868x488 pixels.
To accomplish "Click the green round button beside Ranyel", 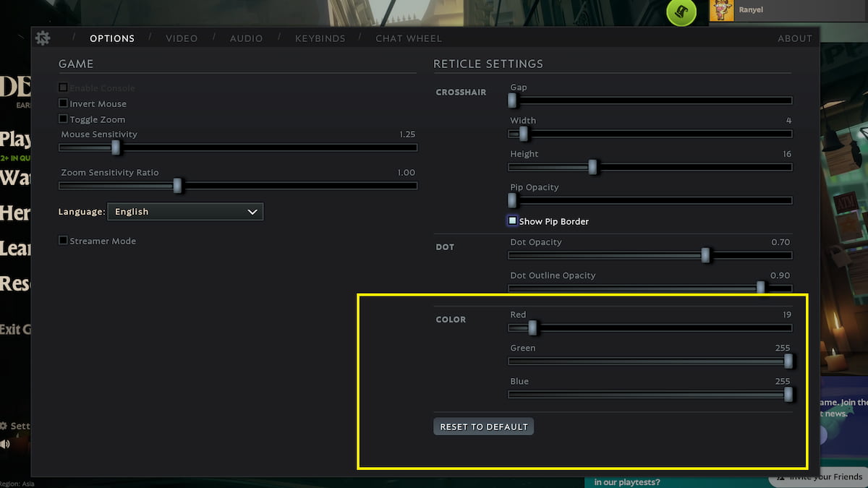I will 681,12.
